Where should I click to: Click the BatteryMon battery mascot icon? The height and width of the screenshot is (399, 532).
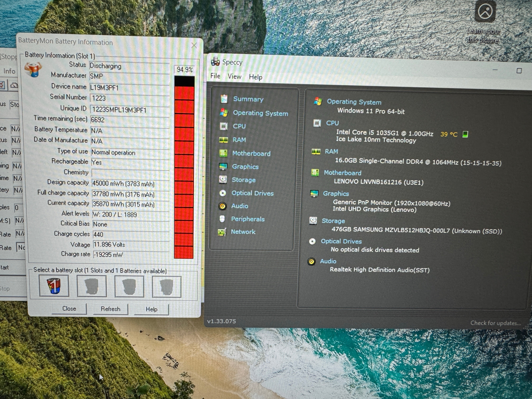point(33,70)
